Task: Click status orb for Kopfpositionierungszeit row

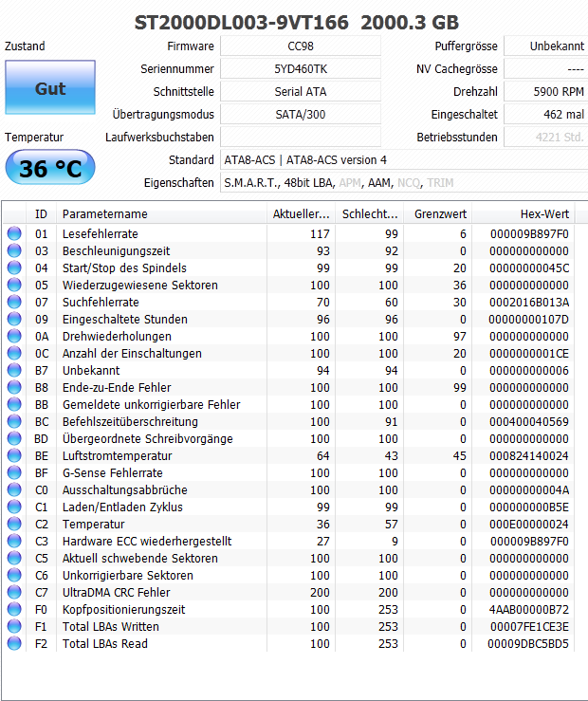Action: 14,609
